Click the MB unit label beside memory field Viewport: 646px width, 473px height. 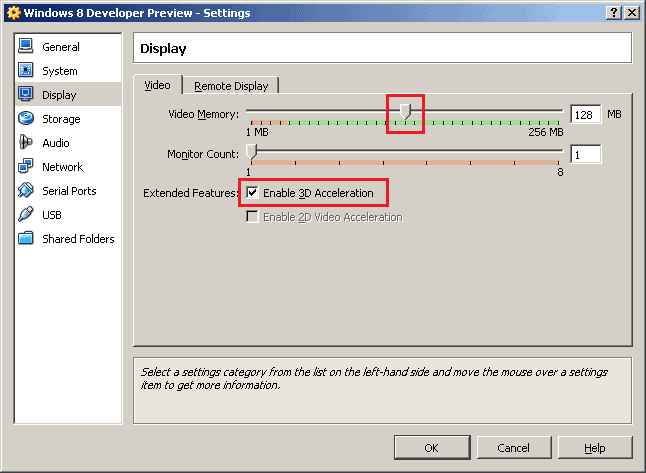614,114
